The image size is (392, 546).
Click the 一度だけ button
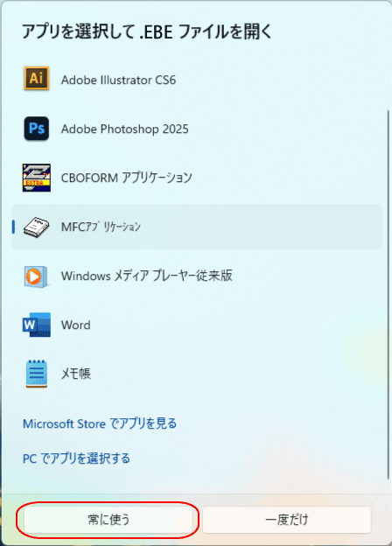(x=286, y=520)
